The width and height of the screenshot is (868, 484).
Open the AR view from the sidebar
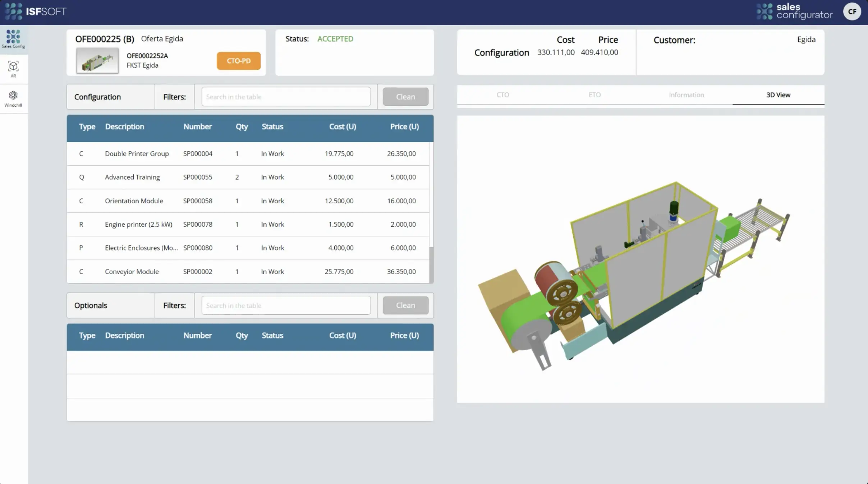point(13,69)
